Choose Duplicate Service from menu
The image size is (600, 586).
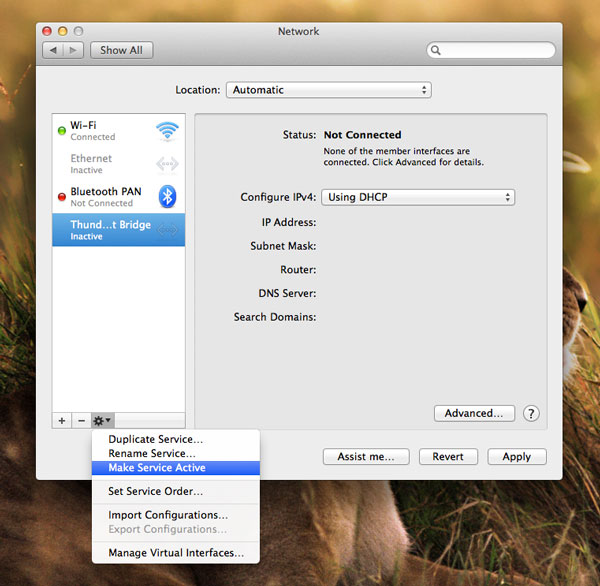click(176, 439)
